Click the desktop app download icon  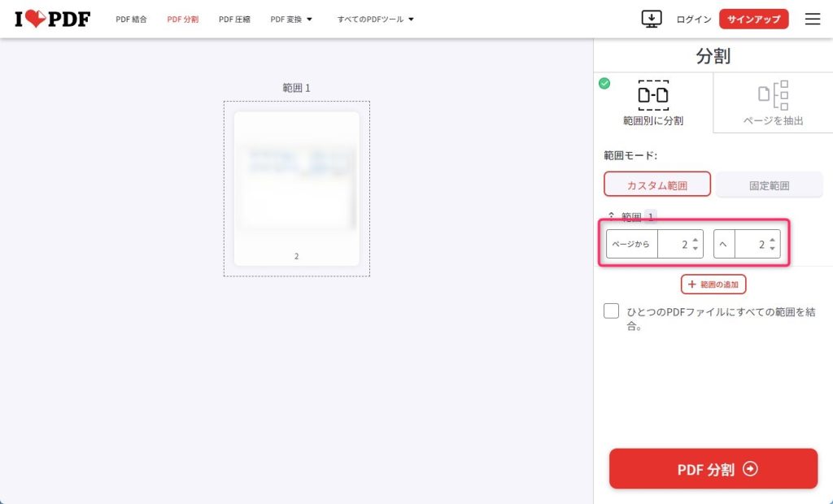(652, 20)
